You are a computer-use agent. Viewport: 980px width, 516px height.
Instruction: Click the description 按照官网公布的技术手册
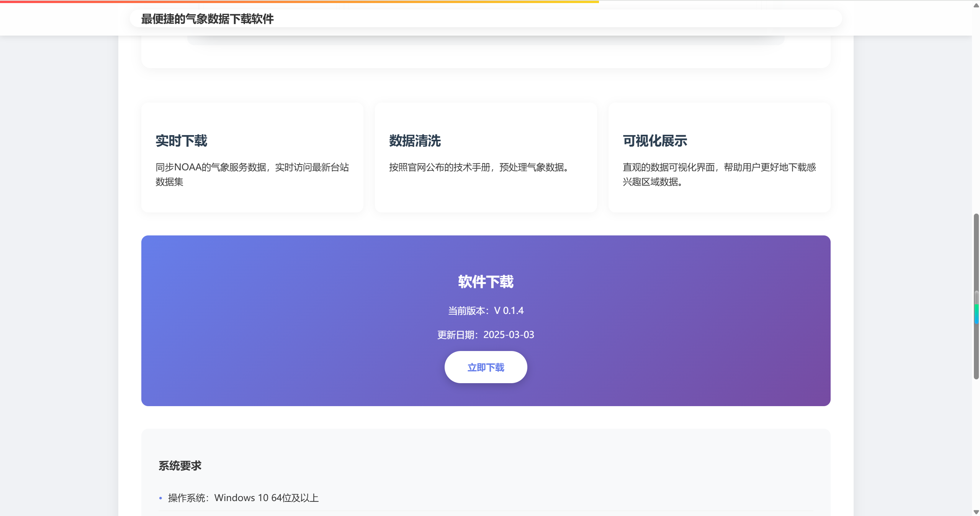[x=479, y=167]
